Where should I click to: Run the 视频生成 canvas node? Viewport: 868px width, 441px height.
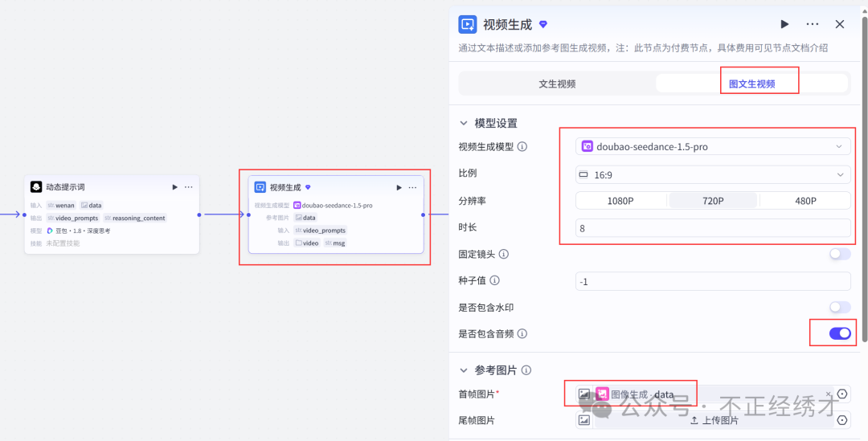point(399,188)
